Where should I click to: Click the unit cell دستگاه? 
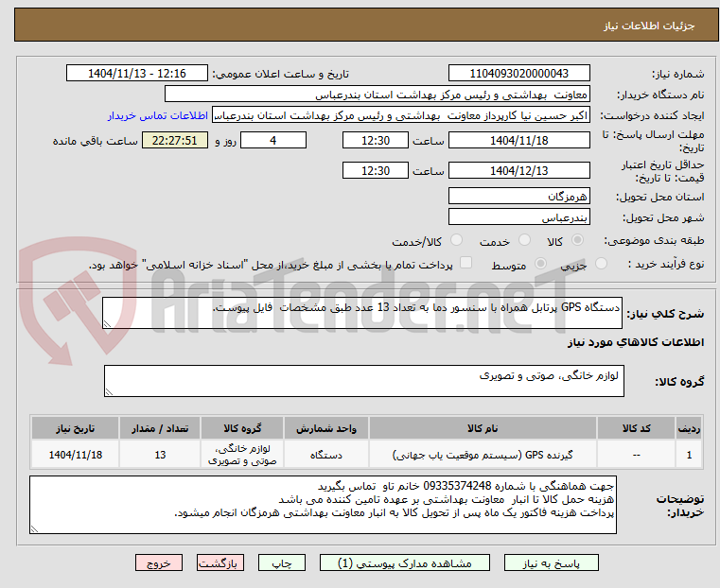tap(326, 455)
